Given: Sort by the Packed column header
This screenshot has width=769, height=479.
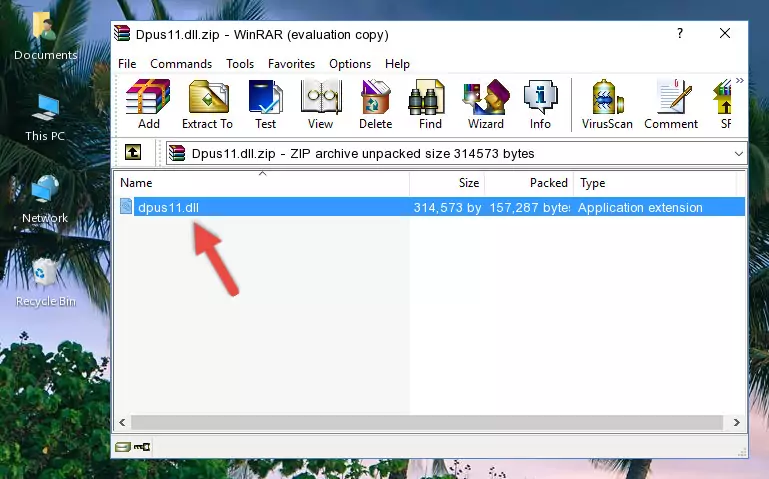Looking at the screenshot, I should click(x=529, y=183).
